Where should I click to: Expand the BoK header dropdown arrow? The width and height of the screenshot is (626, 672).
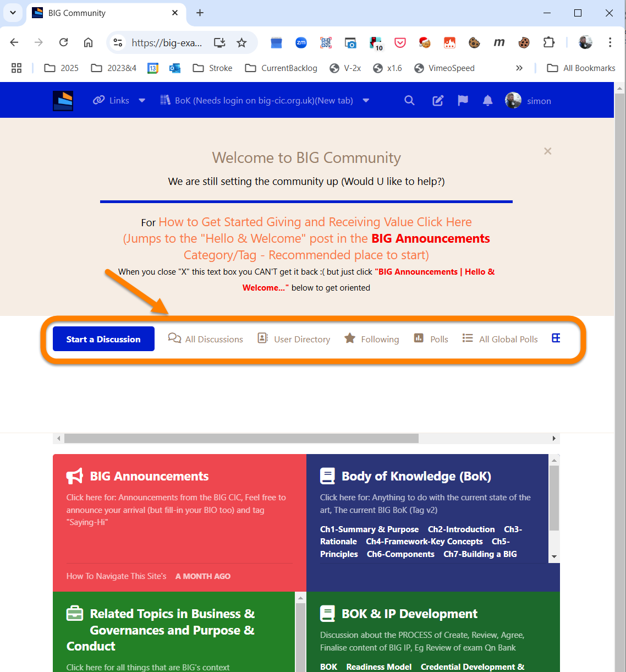[x=366, y=101]
